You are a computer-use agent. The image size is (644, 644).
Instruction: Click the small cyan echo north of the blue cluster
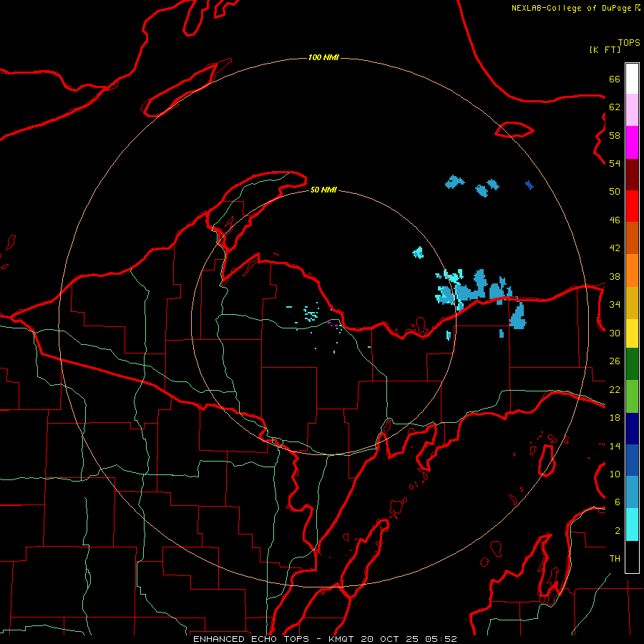418,252
